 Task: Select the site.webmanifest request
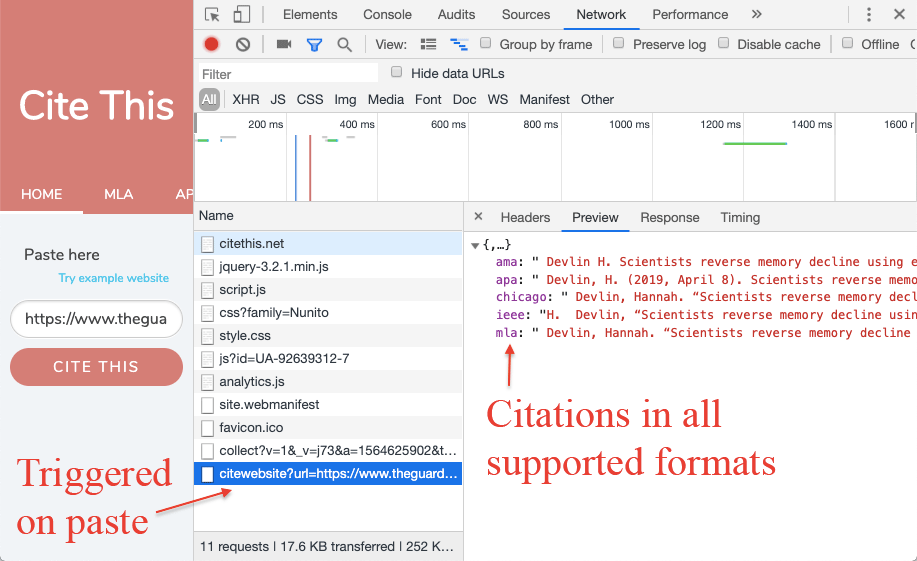click(x=328, y=404)
